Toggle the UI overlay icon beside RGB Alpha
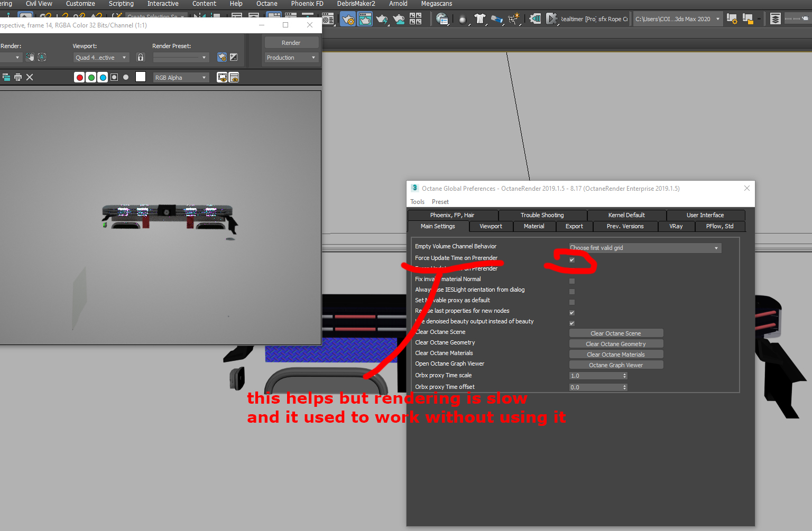This screenshot has height=531, width=812. [x=223, y=78]
